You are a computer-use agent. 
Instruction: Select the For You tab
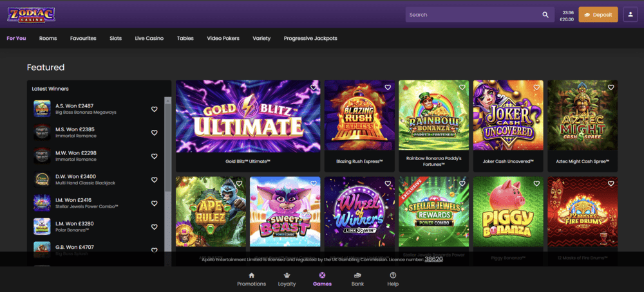coord(17,38)
